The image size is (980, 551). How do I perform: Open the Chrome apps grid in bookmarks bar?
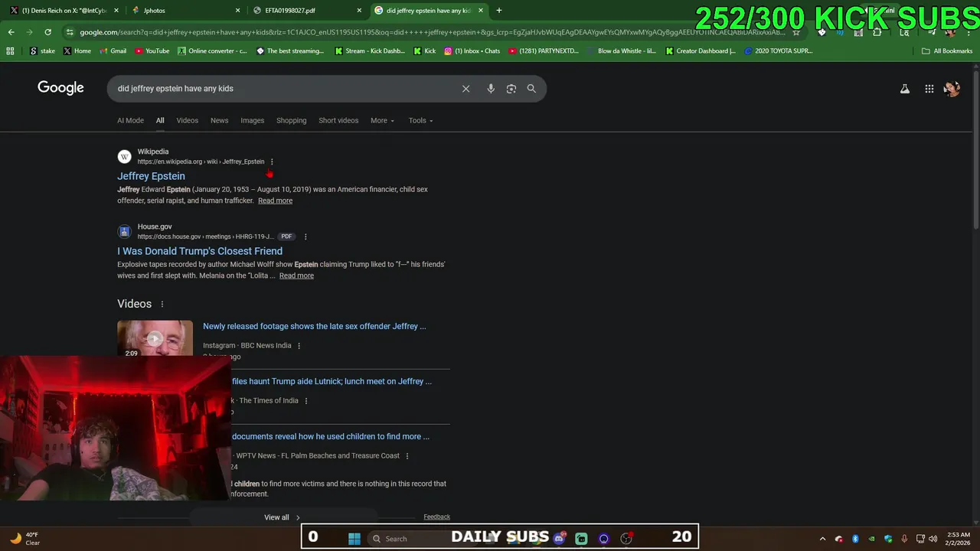click(x=10, y=51)
